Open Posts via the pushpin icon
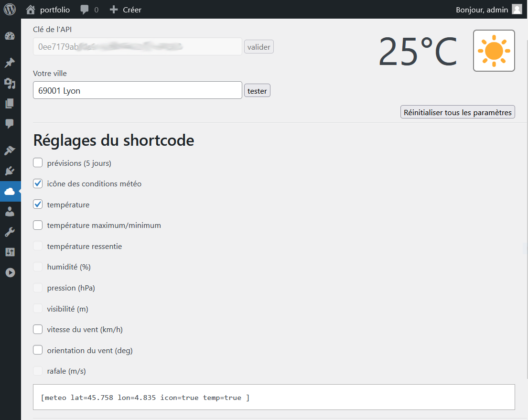 coord(10,63)
